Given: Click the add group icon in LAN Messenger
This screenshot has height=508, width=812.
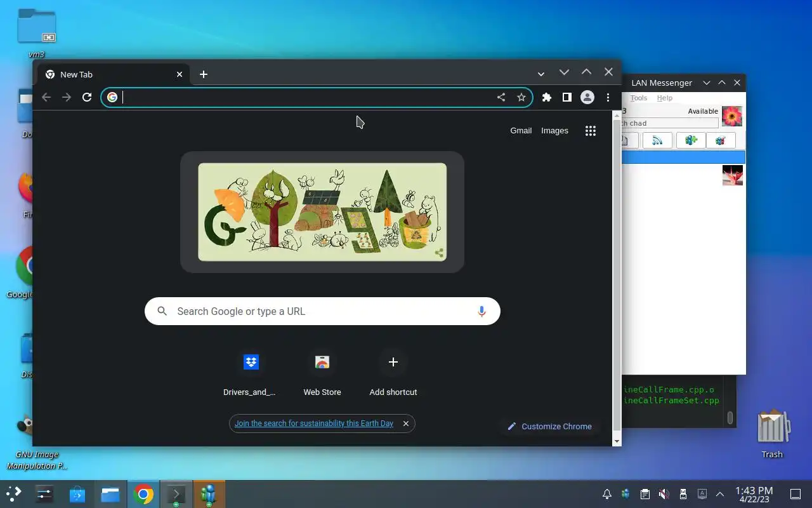Looking at the screenshot, I should tap(691, 140).
